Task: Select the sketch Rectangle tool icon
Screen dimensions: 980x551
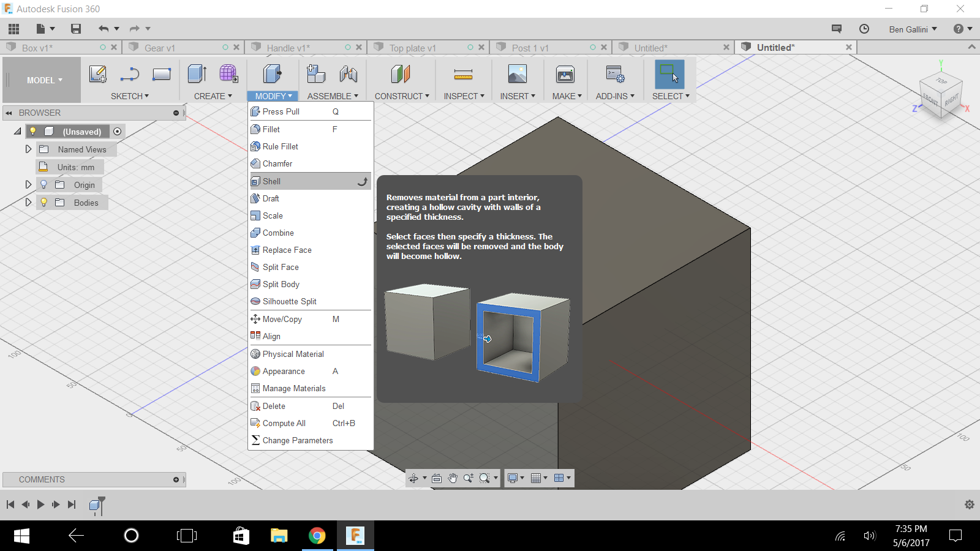Action: (x=162, y=74)
